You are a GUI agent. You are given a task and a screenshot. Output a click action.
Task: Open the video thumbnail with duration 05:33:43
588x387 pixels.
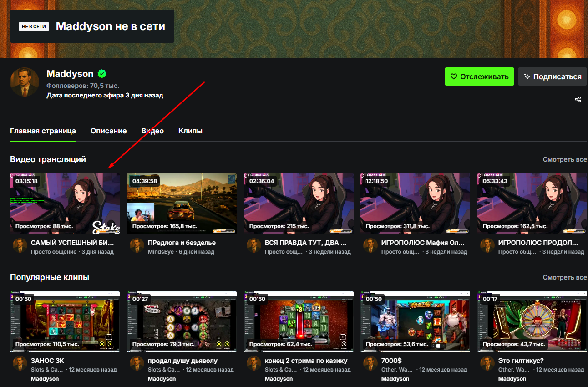point(532,204)
